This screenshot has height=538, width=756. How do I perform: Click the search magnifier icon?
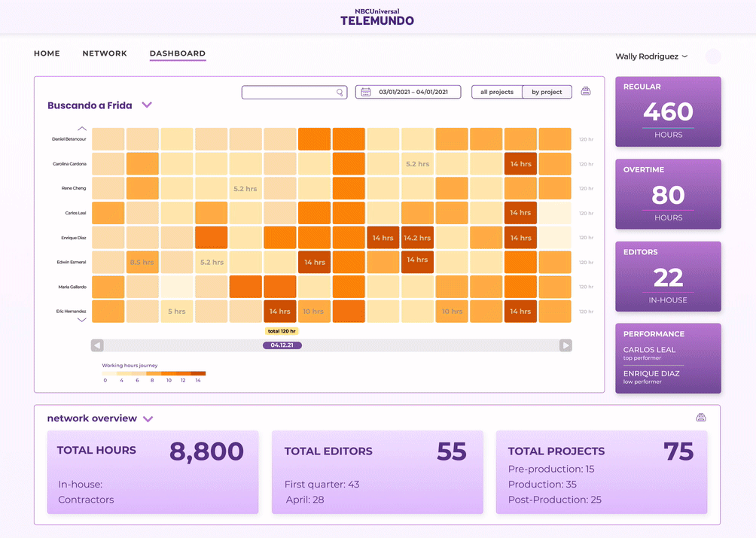(340, 92)
